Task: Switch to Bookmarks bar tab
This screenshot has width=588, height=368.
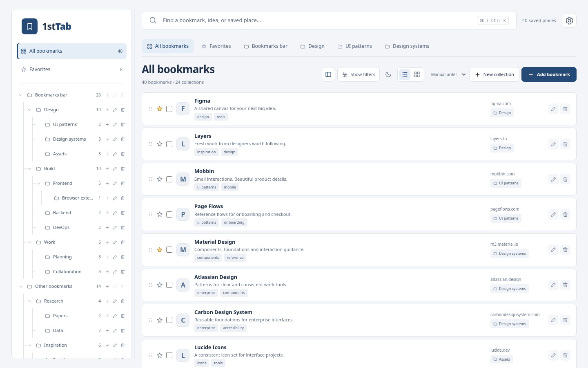Action: coord(266,46)
